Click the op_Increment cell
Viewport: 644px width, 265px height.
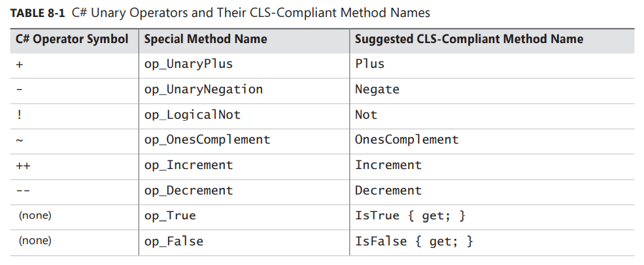click(188, 165)
